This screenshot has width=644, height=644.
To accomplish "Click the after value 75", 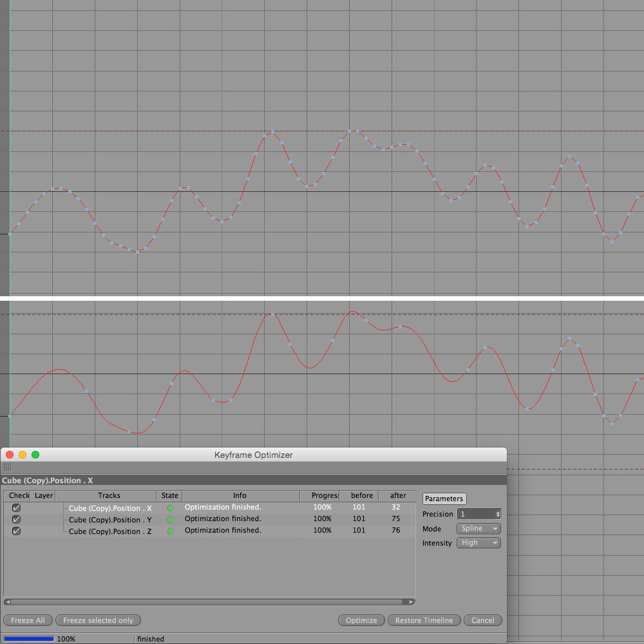I will [396, 518].
